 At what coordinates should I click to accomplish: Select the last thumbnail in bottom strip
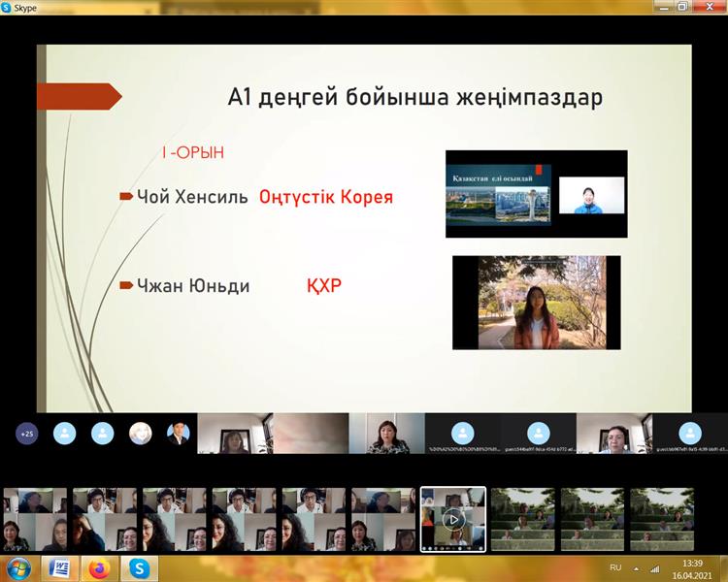pos(662,519)
